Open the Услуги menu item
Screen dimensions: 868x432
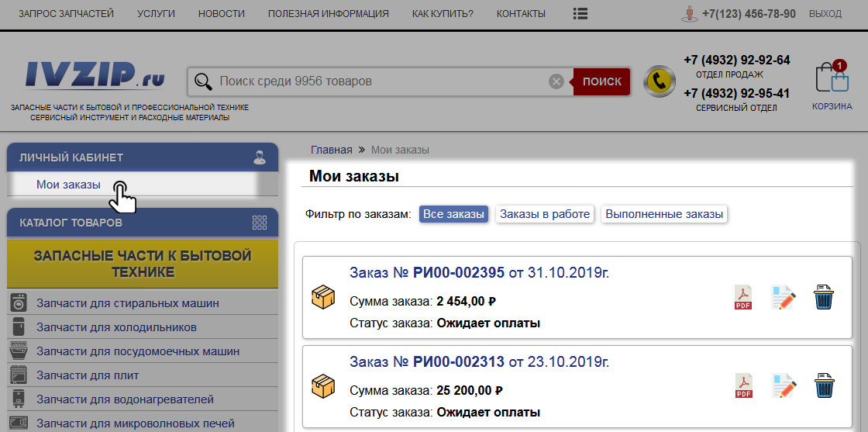pyautogui.click(x=156, y=14)
